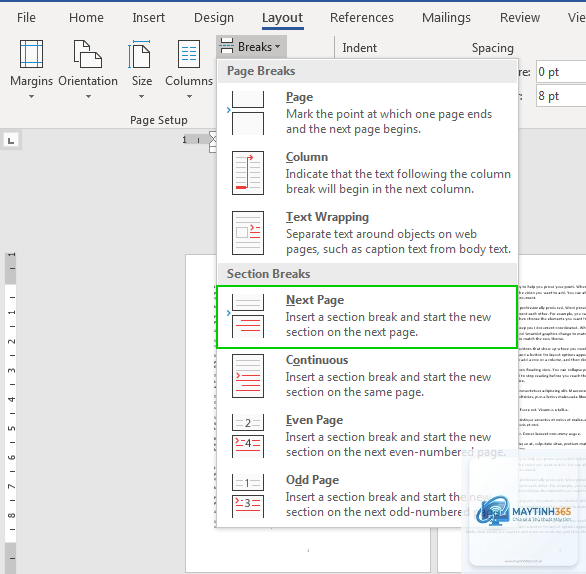Click the tab selector L icon
Screen dimensions: 586x574
[x=11, y=141]
